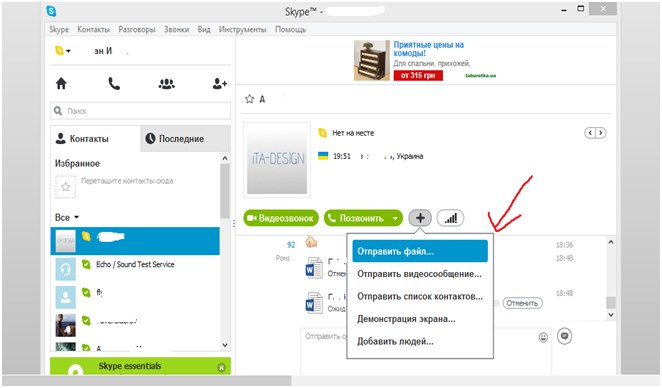Focus the contact search field
The image size is (662, 388).
click(141, 111)
